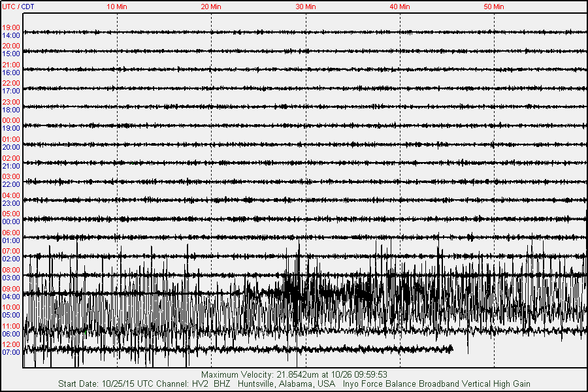This screenshot has width=588, height=392.
Task: Click the "UTC / CDT" header label
Action: (18, 7)
